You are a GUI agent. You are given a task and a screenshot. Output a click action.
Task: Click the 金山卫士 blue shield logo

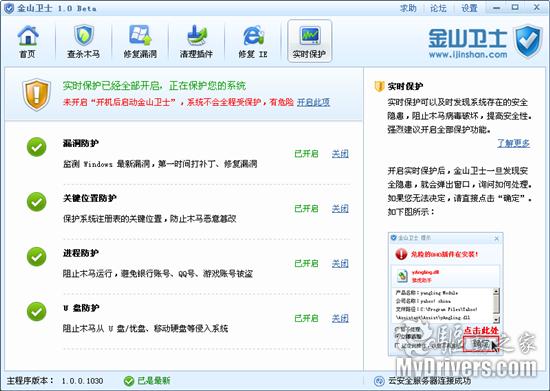(529, 41)
